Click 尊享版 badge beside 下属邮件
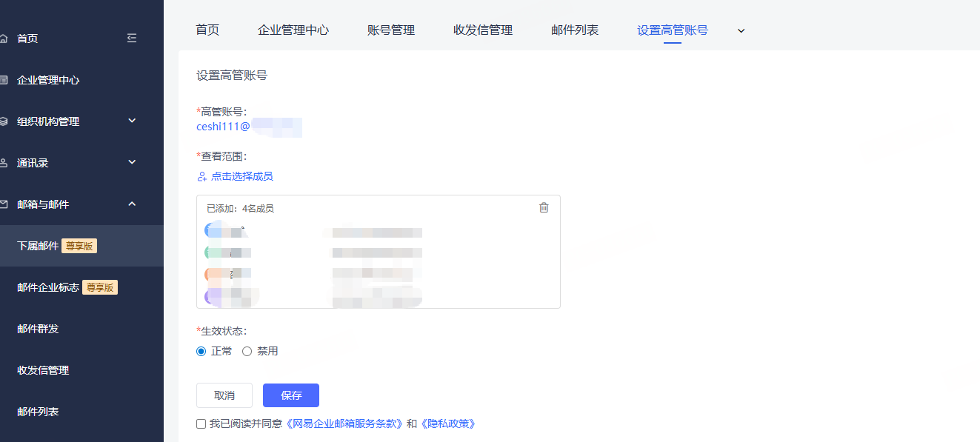The image size is (980, 442). (79, 246)
